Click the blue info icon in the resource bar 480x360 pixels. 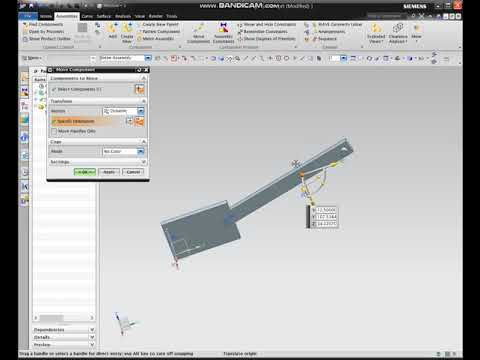[x=25, y=137]
